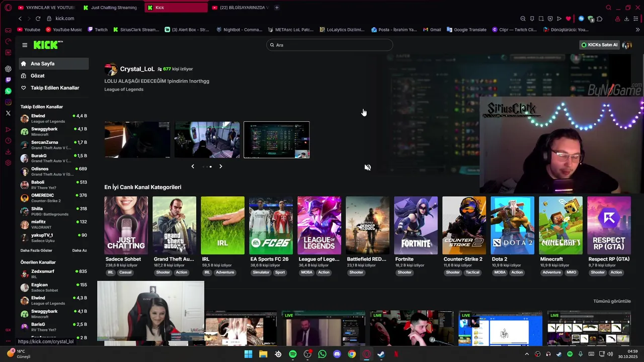This screenshot has height=362, width=644.
Task: Open the Fortnite category card
Action: 416,225
